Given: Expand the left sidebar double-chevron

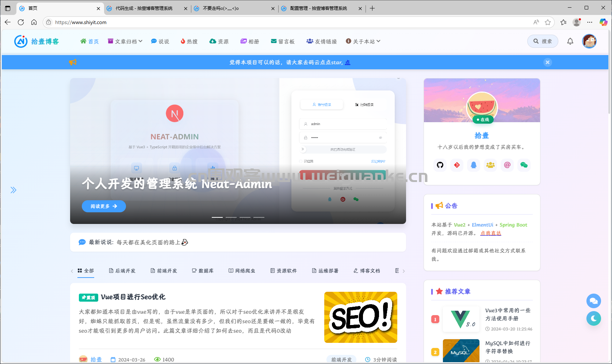Looking at the screenshot, I should point(13,190).
